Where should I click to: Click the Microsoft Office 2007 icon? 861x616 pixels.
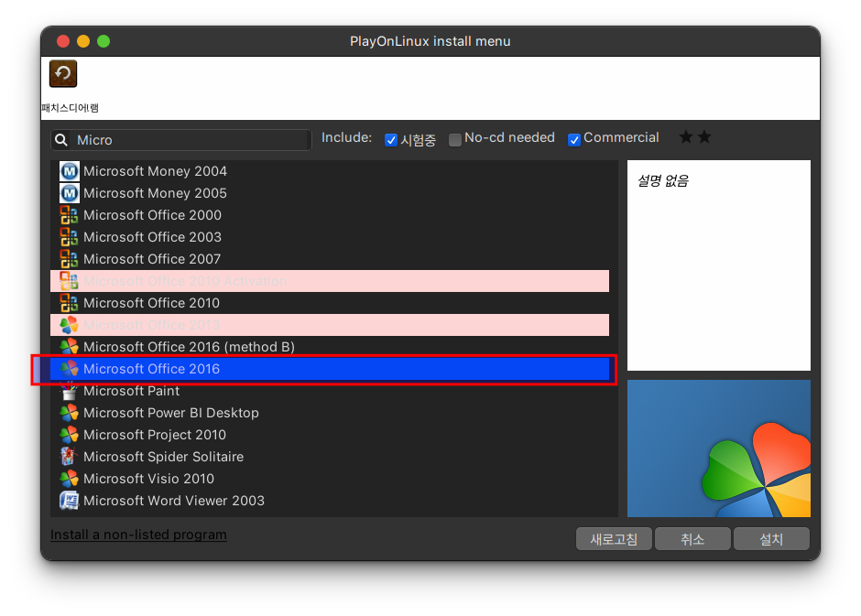(70, 259)
